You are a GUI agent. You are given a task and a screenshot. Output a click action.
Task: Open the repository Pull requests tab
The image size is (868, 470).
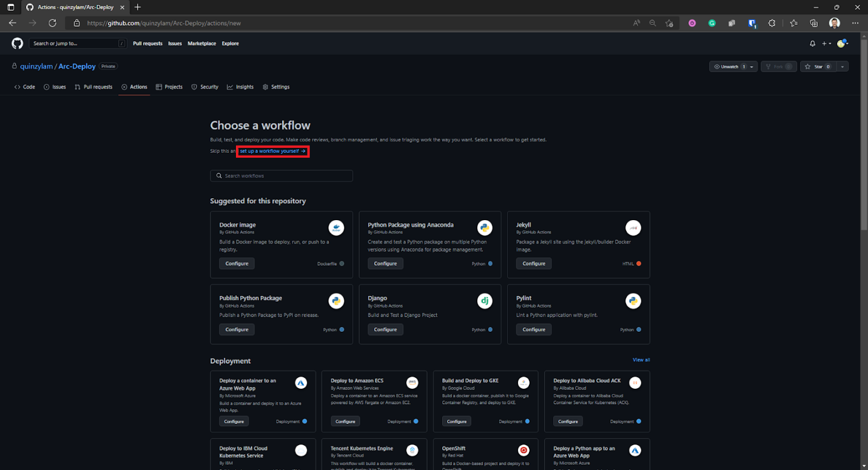pyautogui.click(x=93, y=87)
